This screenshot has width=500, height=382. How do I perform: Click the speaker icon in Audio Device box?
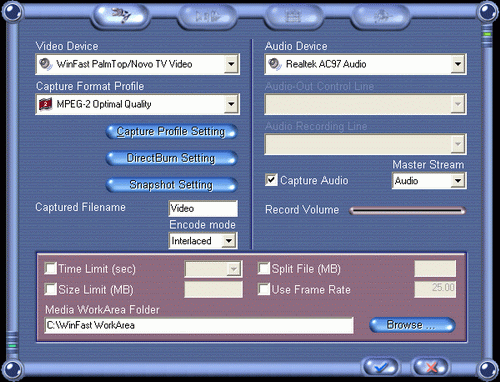[x=275, y=64]
